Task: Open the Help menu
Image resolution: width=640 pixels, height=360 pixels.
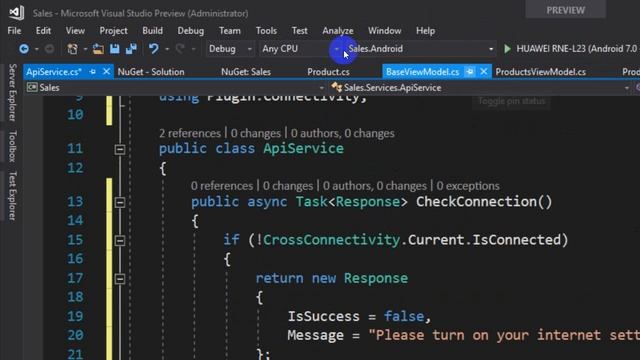Action: coord(425,31)
